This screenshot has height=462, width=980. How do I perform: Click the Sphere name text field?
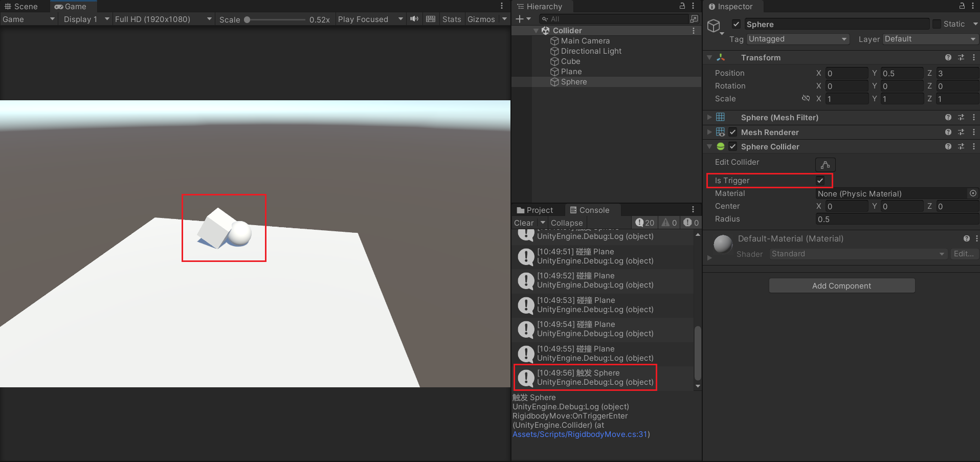[836, 24]
